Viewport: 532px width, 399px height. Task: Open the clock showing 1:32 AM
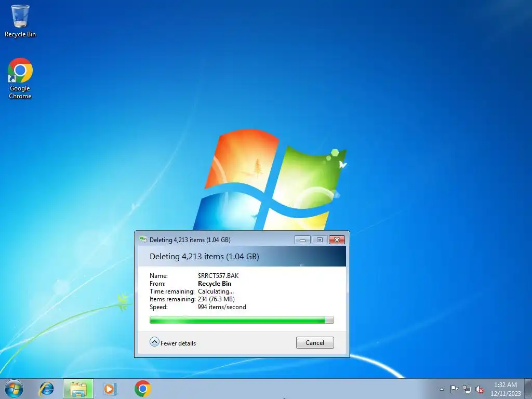(x=506, y=389)
